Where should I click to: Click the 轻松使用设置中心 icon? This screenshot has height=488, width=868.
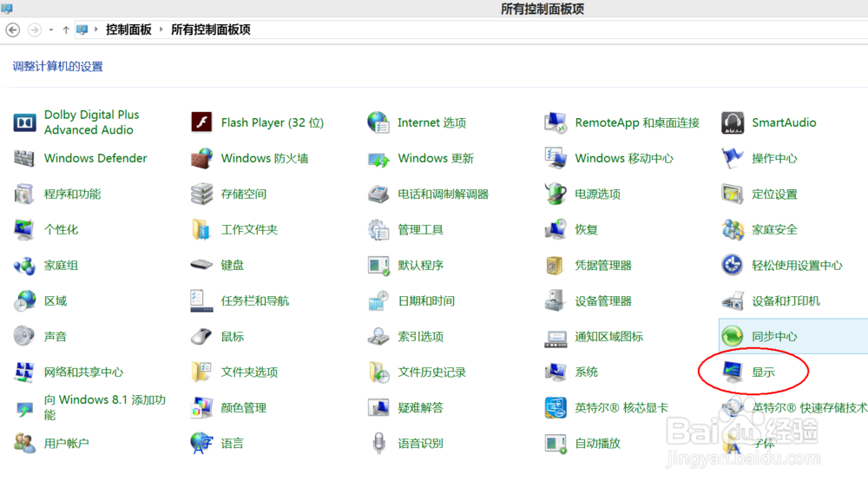(x=733, y=265)
